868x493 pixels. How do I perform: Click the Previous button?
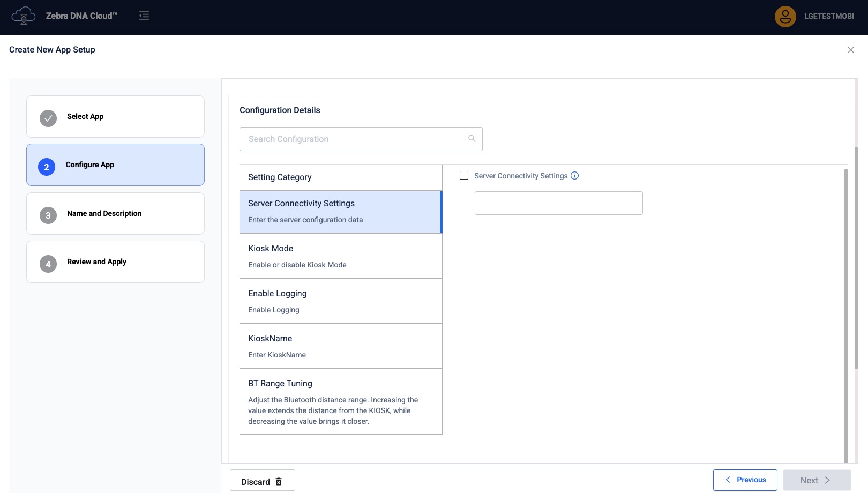pyautogui.click(x=745, y=480)
